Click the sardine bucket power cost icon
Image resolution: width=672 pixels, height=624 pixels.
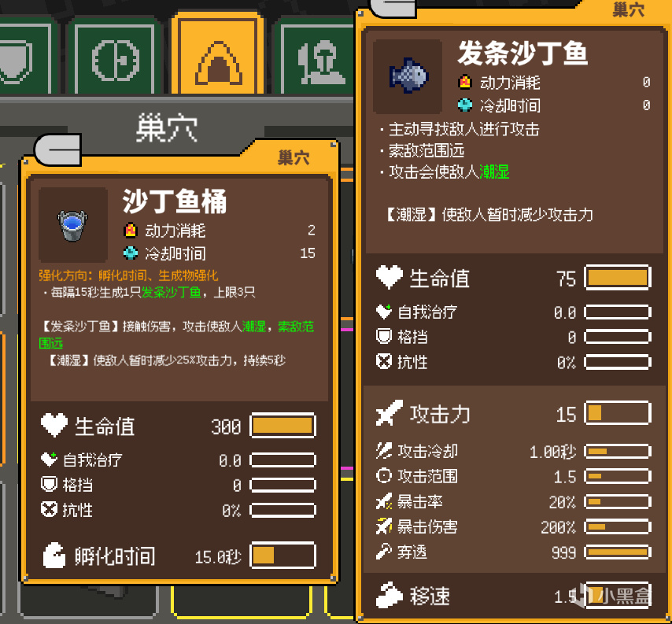click(131, 231)
